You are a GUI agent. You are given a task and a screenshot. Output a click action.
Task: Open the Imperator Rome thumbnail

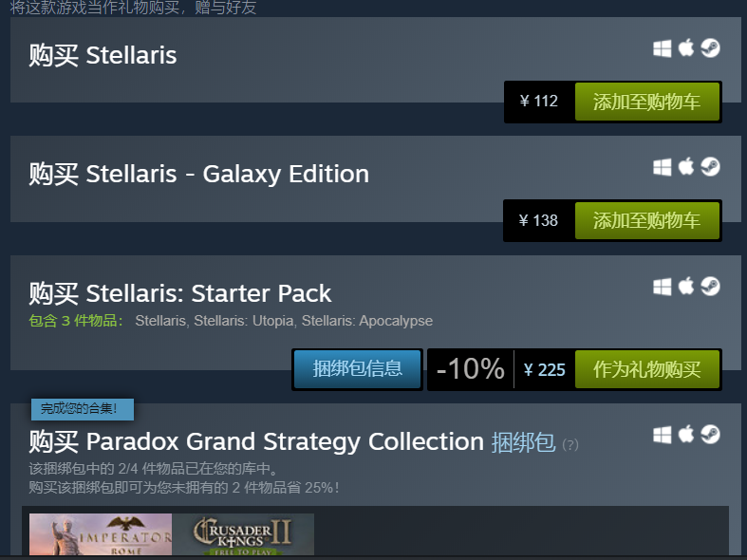pyautogui.click(x=101, y=534)
